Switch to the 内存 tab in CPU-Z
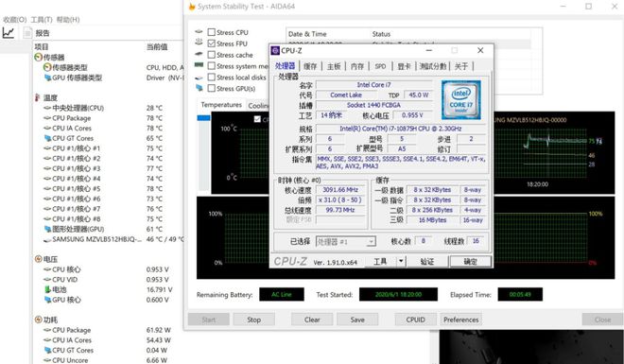 (357, 66)
